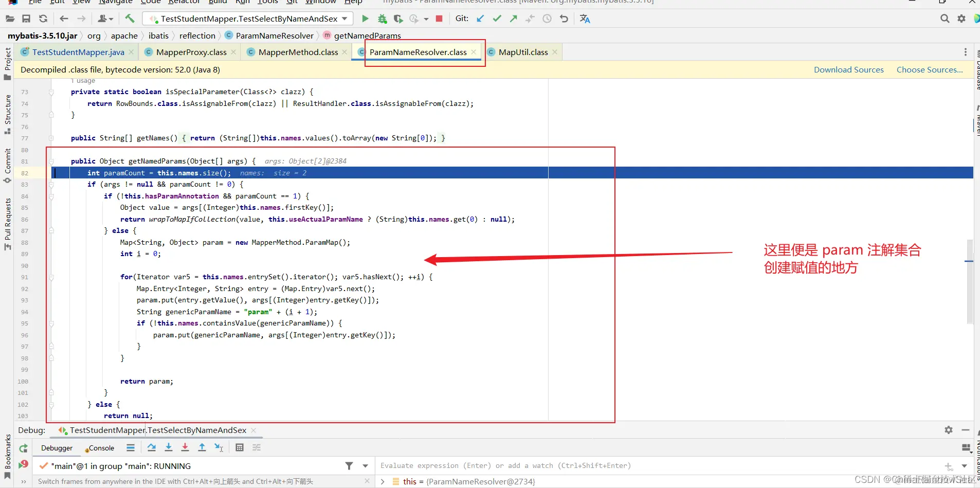This screenshot has width=980, height=488.
Task: Click the Reload/Sync toolbar icon
Action: point(43,19)
